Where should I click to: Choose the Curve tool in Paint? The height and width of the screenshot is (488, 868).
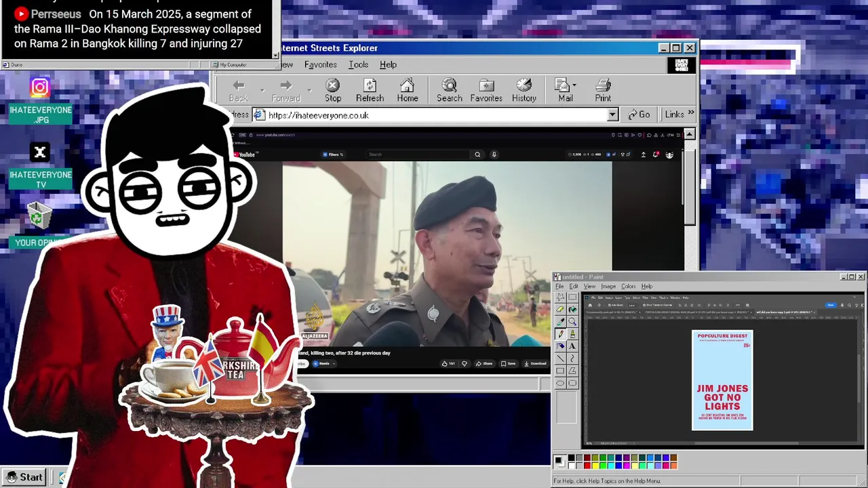pyautogui.click(x=572, y=358)
